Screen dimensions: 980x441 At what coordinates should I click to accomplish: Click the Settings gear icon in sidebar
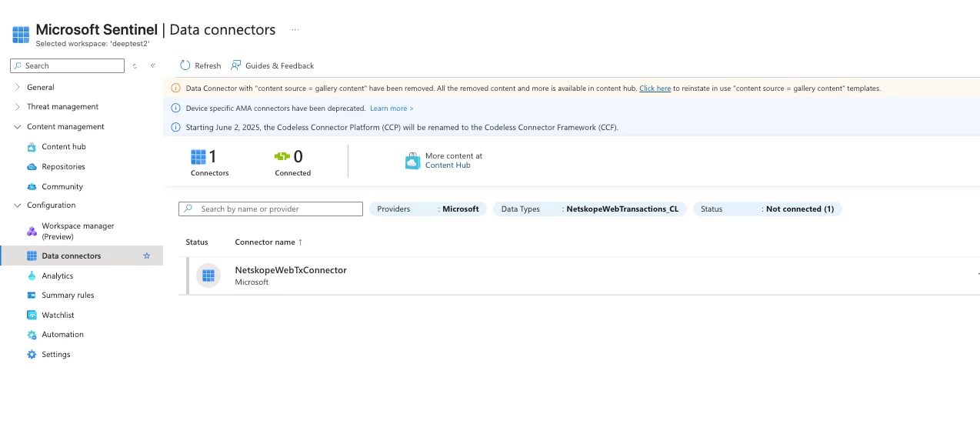tap(32, 355)
